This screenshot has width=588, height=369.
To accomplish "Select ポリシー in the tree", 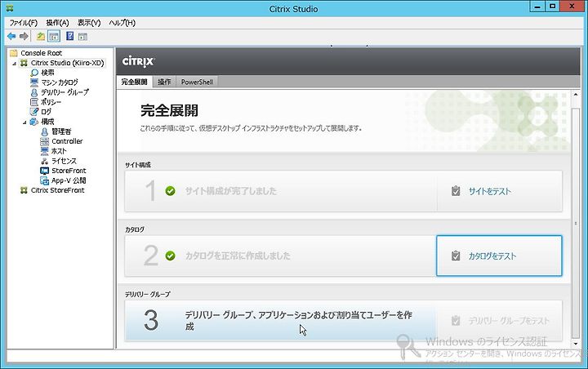I will 51,102.
